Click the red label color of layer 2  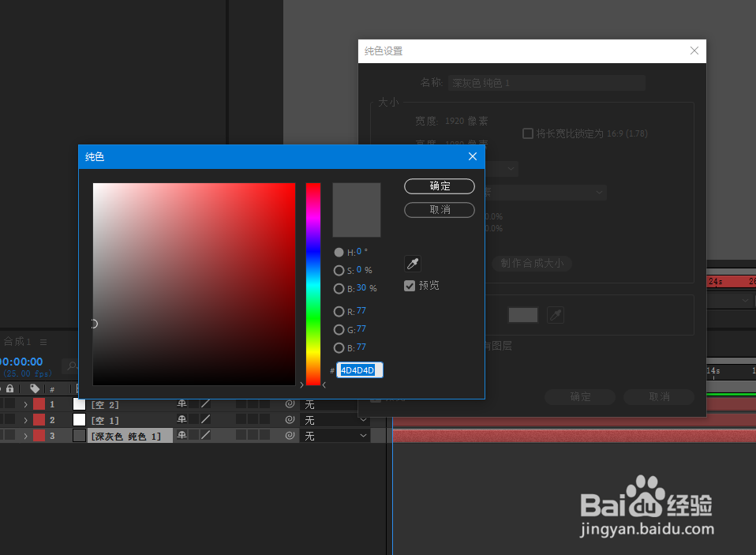(39, 420)
